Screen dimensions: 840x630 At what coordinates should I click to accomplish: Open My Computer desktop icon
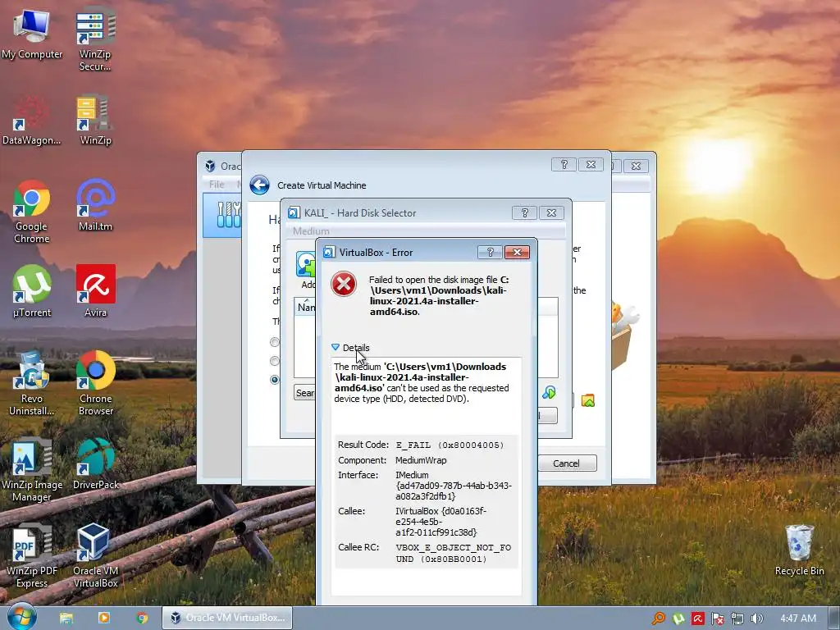click(x=32, y=34)
